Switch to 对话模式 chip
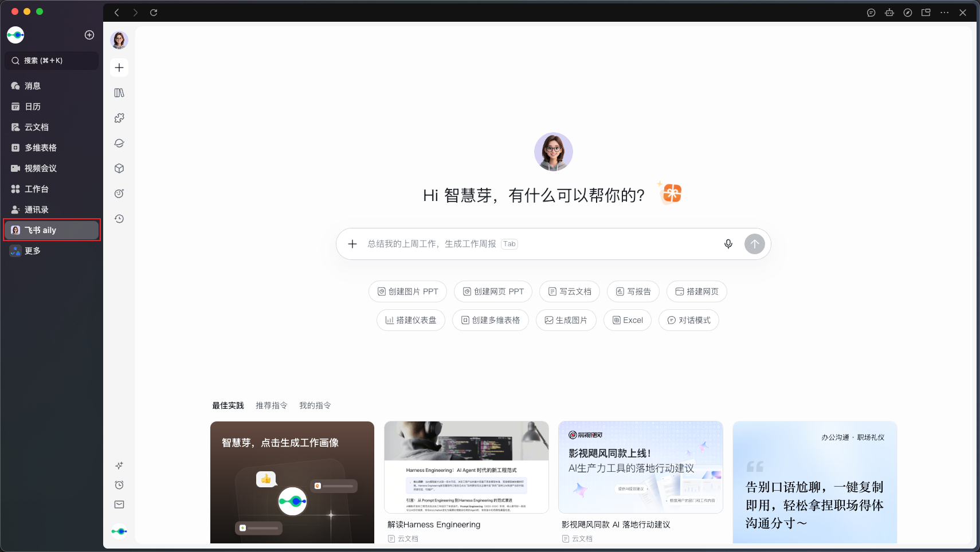Screen dimensions: 980x552 click(x=689, y=320)
